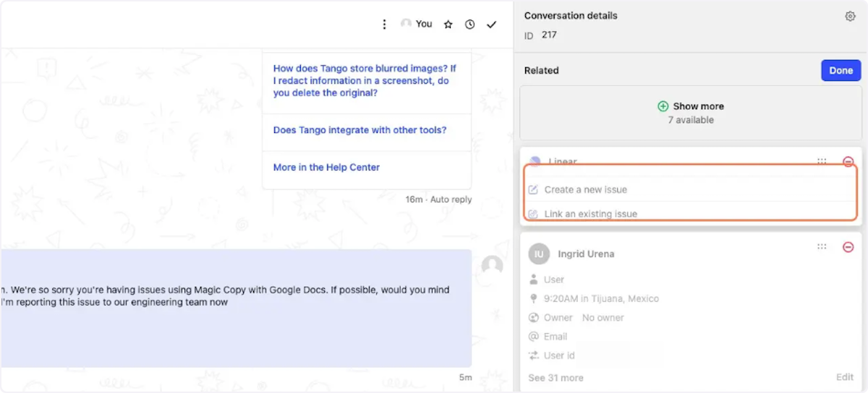Click the sender avatar beside the message
The width and height of the screenshot is (868, 393).
[493, 266]
